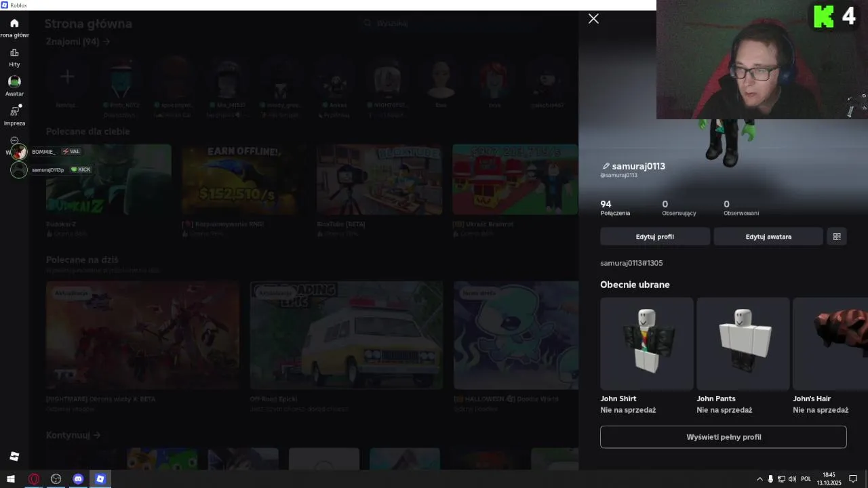The height and width of the screenshot is (488, 868).
Task: Open the Budokai-Z game card
Action: (x=108, y=190)
